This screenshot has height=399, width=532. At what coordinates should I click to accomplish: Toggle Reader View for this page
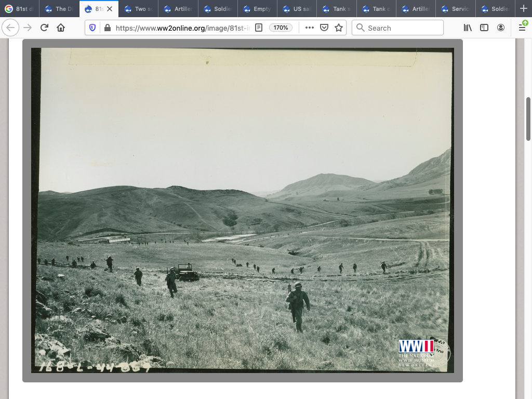coord(259,28)
